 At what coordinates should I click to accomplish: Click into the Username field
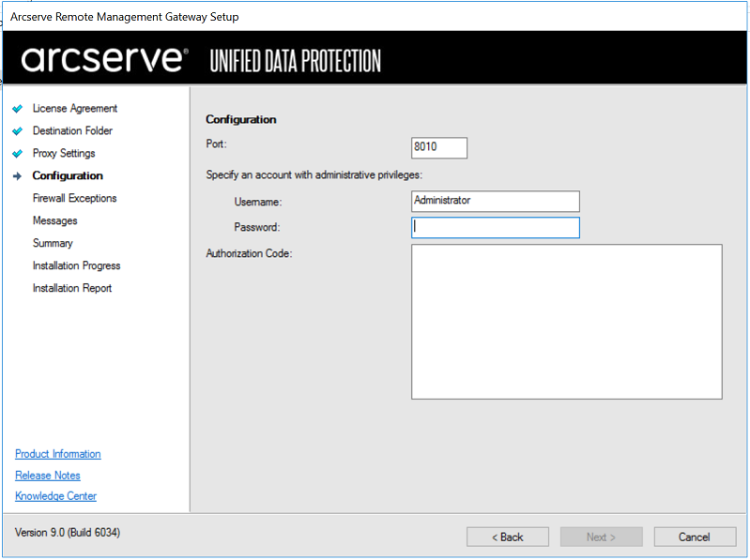pos(496,201)
